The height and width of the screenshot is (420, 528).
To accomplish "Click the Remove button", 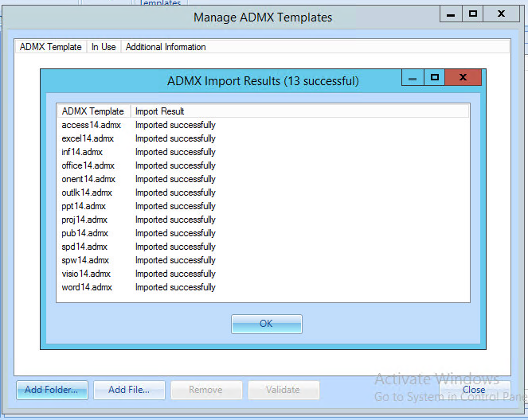I will coord(206,390).
